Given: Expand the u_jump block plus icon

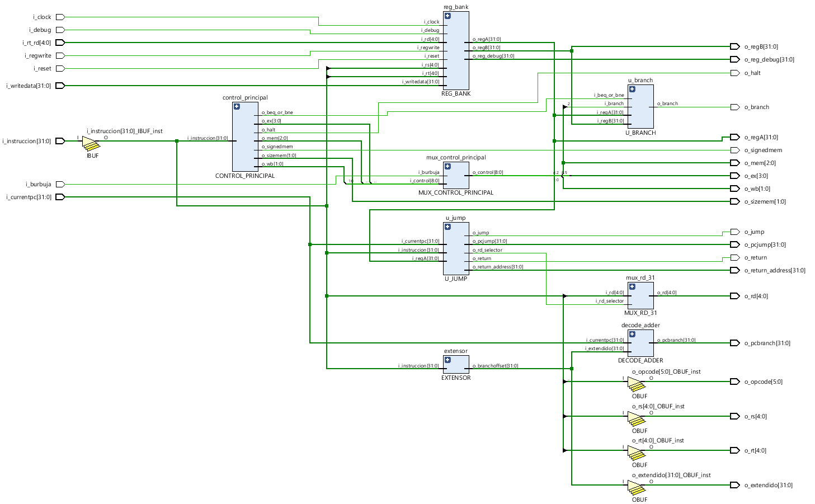Looking at the screenshot, I should (447, 227).
